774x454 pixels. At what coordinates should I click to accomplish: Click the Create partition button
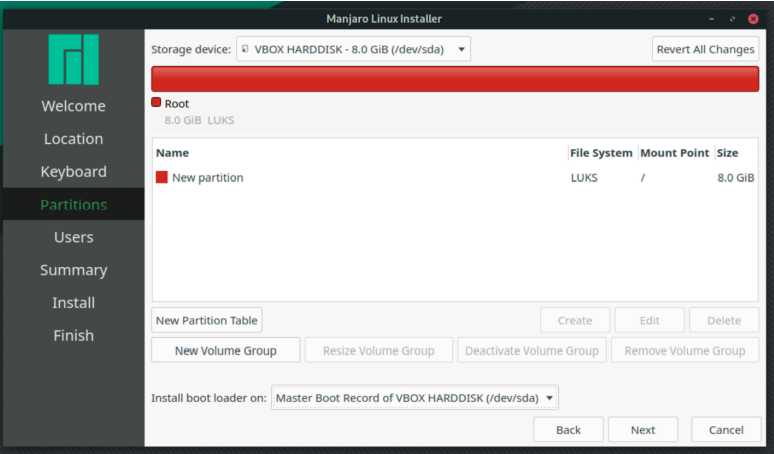point(575,320)
